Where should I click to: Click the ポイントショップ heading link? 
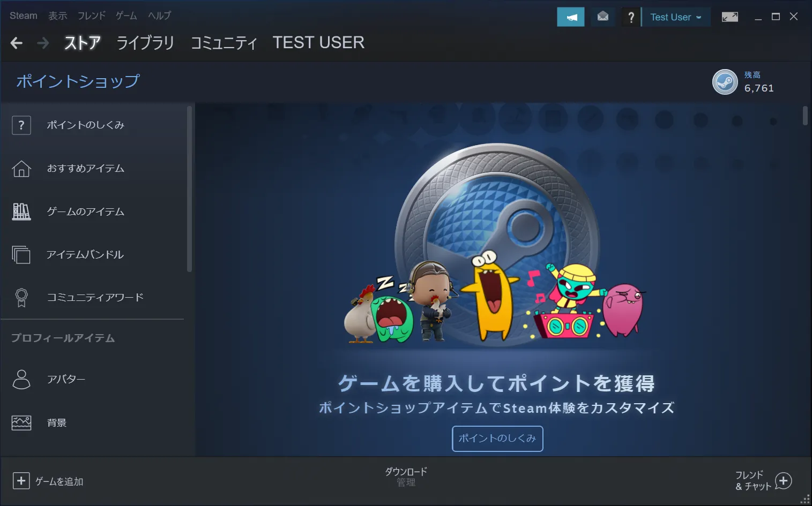pos(78,81)
